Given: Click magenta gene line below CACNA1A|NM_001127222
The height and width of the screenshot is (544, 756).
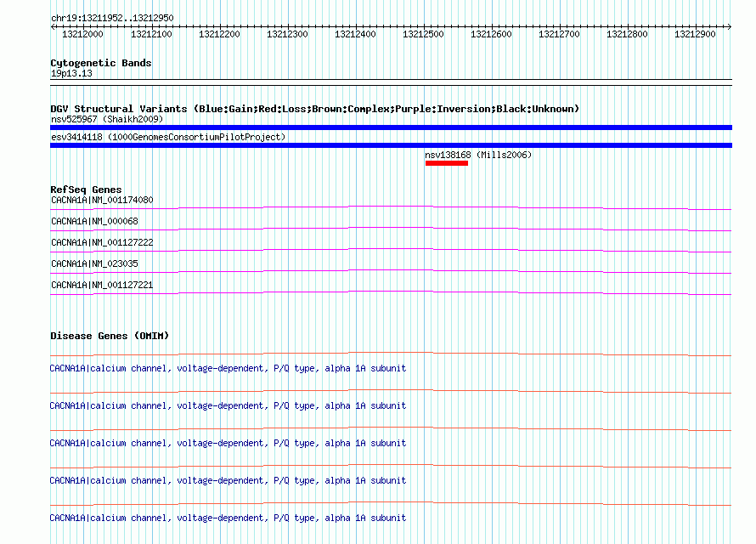Looking at the screenshot, I should point(391,250).
